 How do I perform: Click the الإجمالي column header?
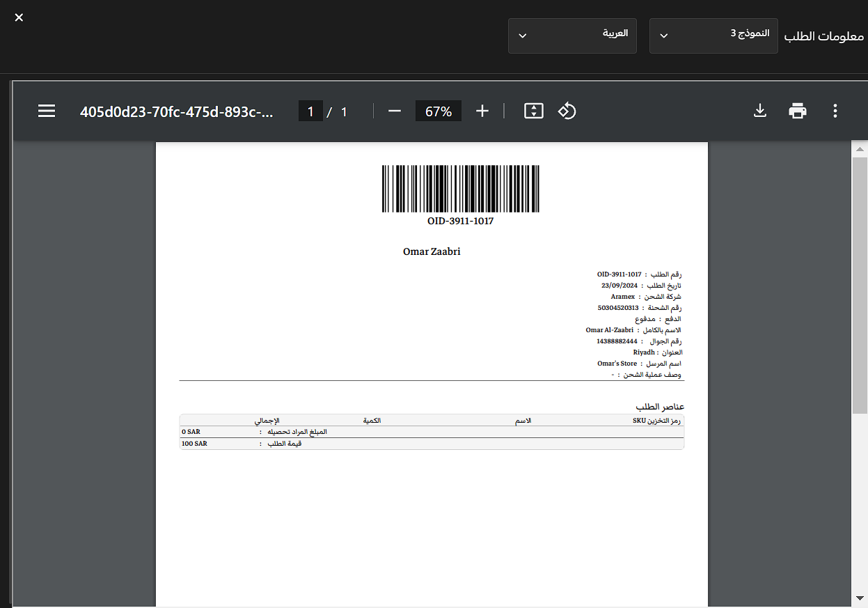(x=266, y=421)
